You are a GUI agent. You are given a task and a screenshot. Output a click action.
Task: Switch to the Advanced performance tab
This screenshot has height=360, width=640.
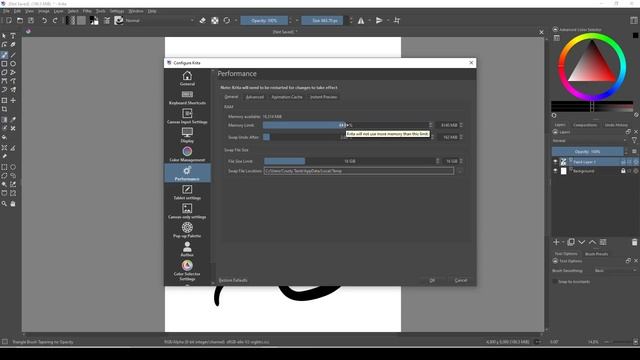(255, 97)
